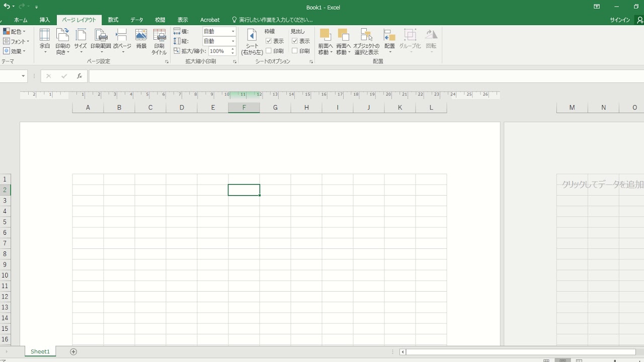Screen dimensions: 644x362
Task: Click the 前面へ移動 bring forward icon
Action: pyautogui.click(x=326, y=35)
